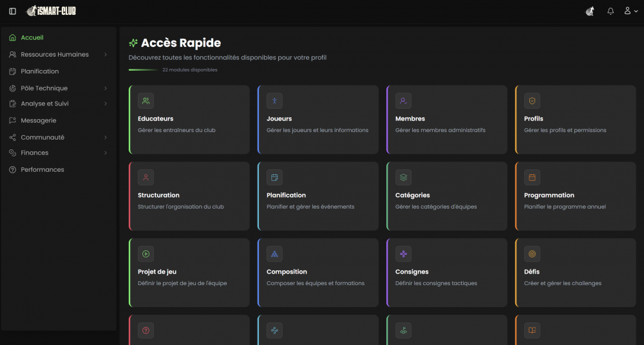Image resolution: width=644 pixels, height=345 pixels.
Task: Open Performances in the sidebar
Action: 43,169
